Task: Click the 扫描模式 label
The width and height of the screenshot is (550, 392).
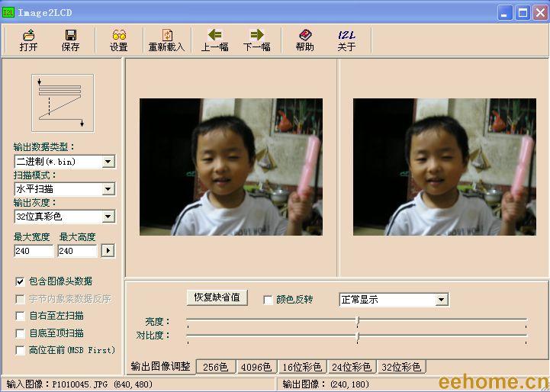Action: coord(35,175)
